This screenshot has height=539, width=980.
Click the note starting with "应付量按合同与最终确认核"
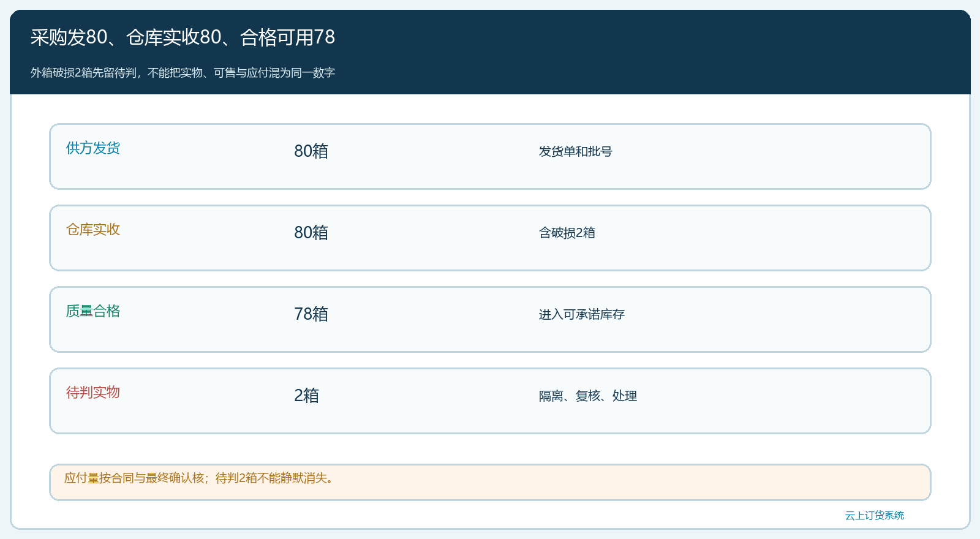click(199, 478)
